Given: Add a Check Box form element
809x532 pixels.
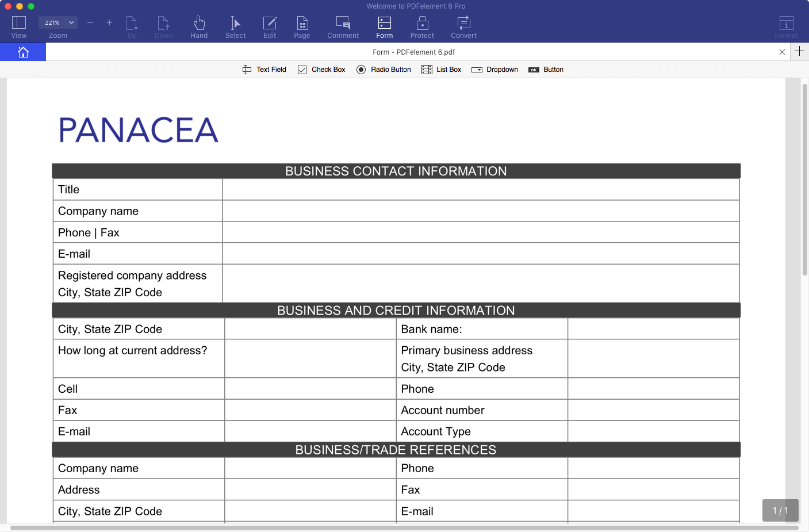Looking at the screenshot, I should pyautogui.click(x=321, y=70).
